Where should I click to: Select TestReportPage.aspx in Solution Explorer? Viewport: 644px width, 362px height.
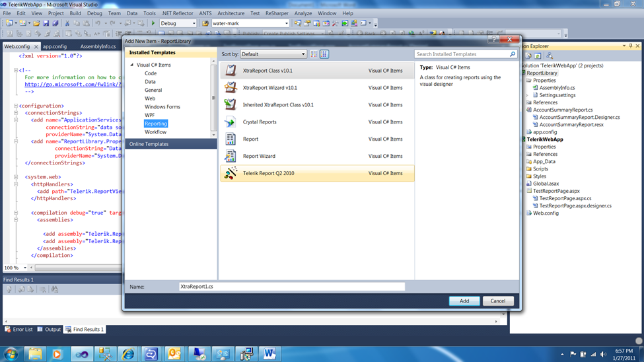556,191
